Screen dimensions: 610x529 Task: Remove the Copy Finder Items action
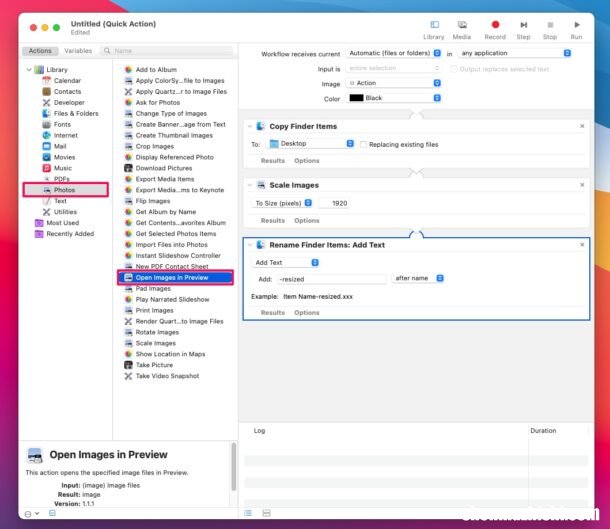pos(582,126)
